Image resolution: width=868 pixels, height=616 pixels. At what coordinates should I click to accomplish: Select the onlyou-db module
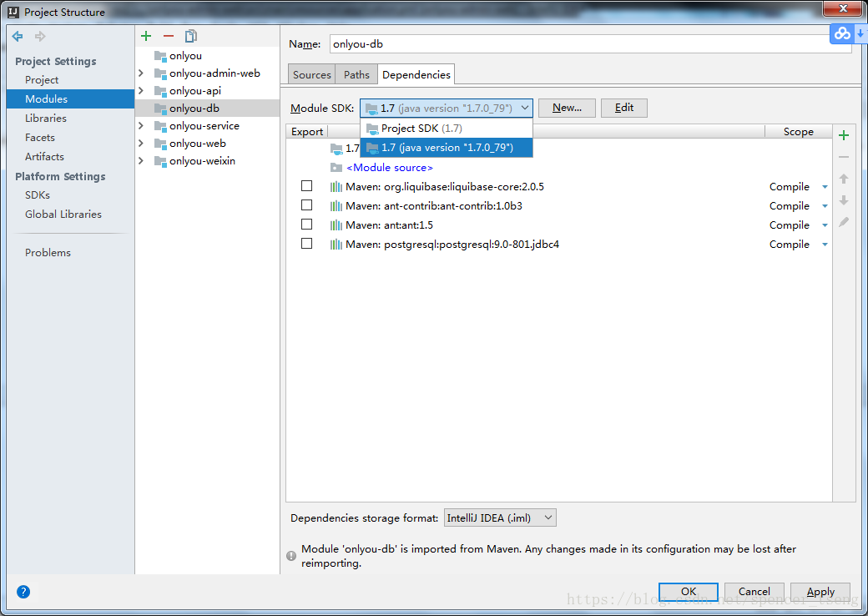coord(208,109)
